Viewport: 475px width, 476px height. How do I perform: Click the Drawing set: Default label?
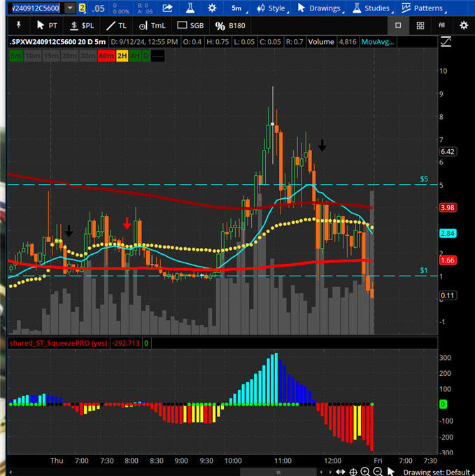[x=437, y=472]
